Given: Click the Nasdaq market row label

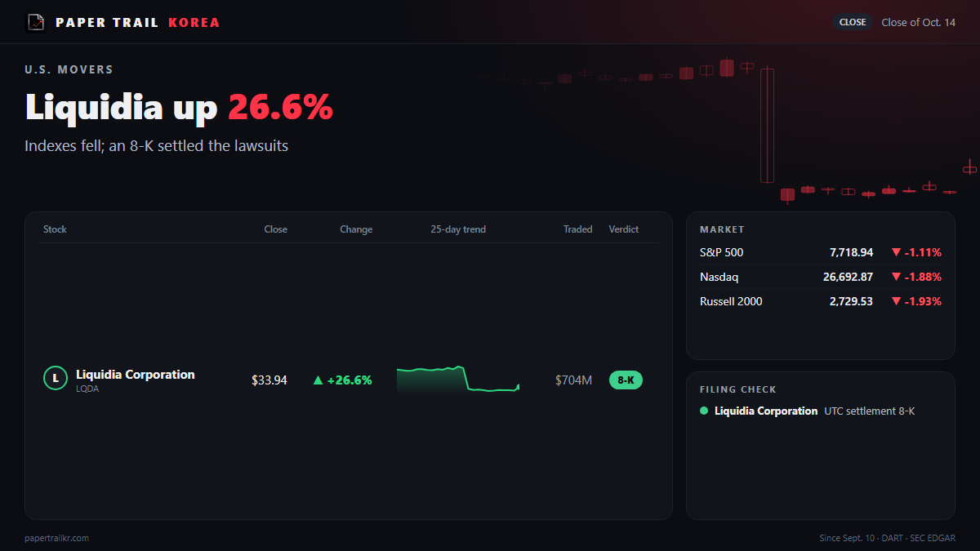Looking at the screenshot, I should click(719, 278).
